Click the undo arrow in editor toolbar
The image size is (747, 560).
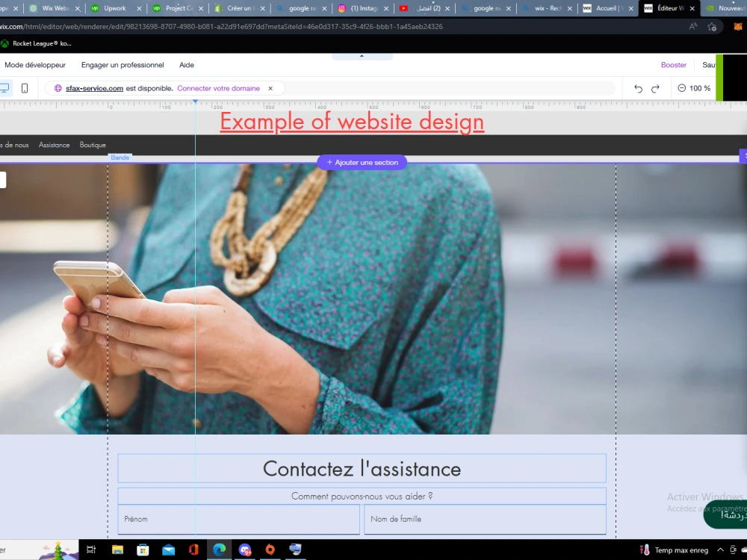pos(639,89)
